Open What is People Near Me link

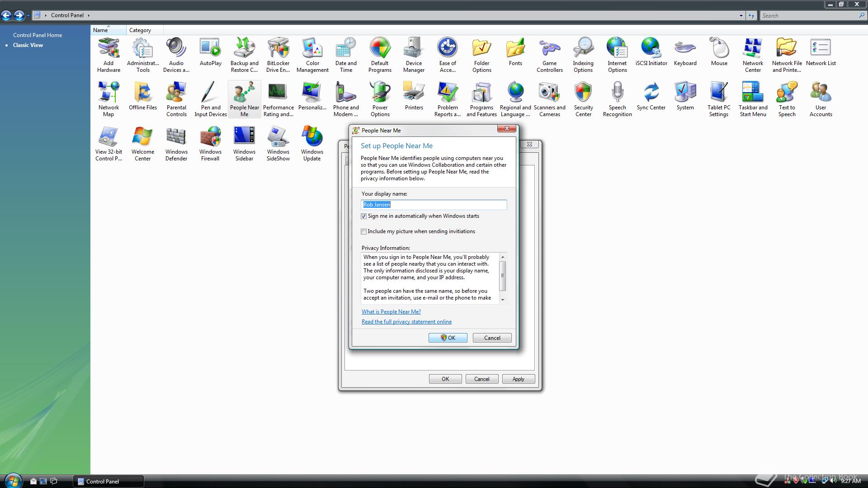(391, 312)
